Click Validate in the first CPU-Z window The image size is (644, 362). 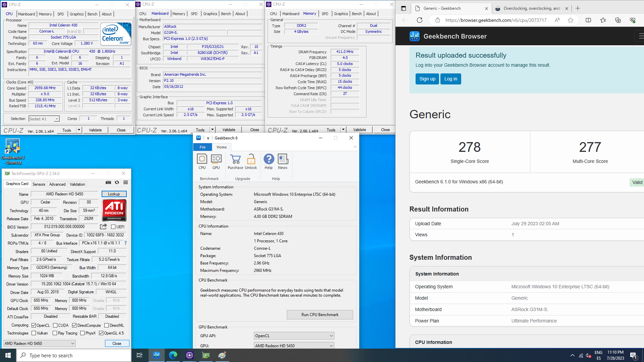(95, 130)
